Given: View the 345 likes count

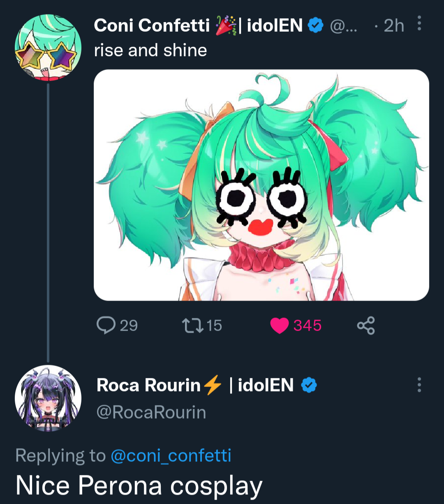Looking at the screenshot, I should 307,326.
